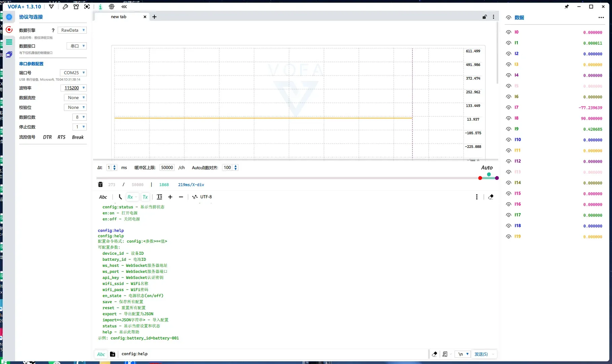
Task: Open console three-dot options menu
Action: (477, 197)
